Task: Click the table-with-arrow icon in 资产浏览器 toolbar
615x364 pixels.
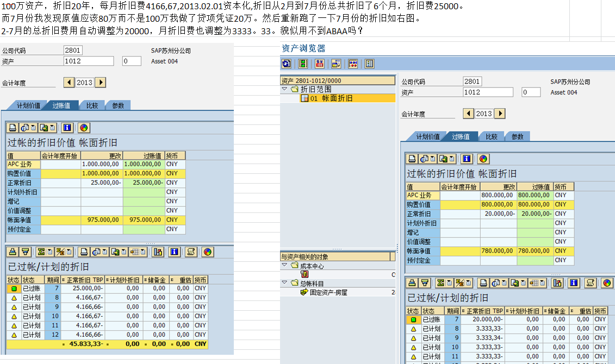Action: (x=336, y=64)
